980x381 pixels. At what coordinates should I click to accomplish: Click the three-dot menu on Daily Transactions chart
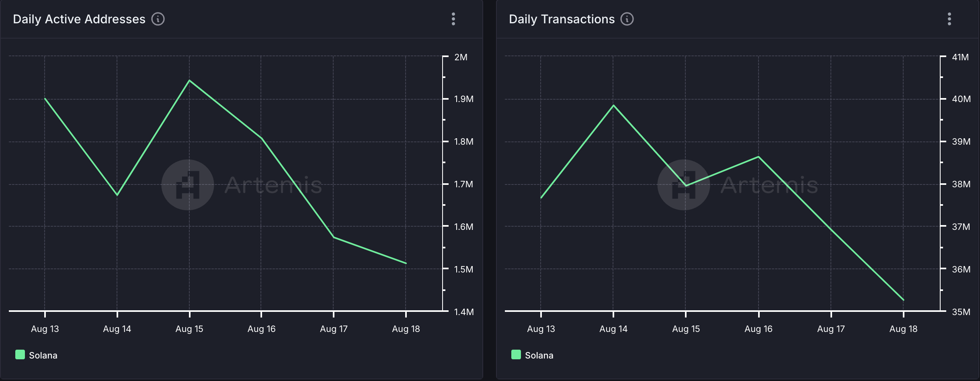950,19
